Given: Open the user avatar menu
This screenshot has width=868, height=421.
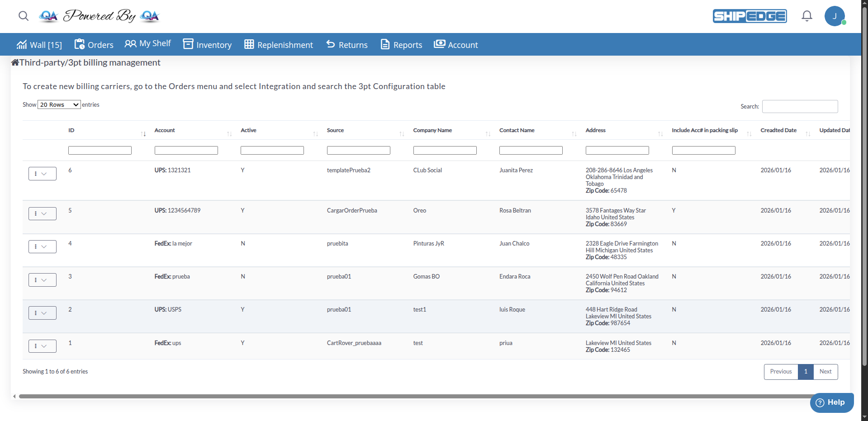Looking at the screenshot, I should (x=835, y=16).
